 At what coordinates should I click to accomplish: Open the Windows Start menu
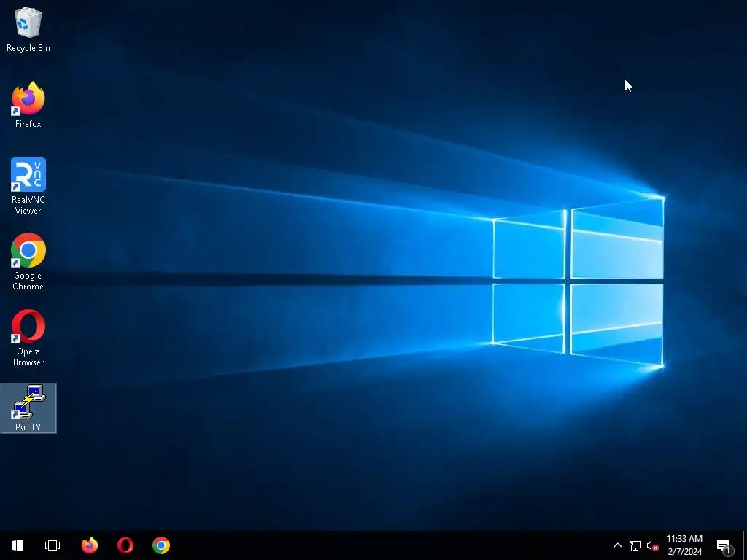[x=18, y=545]
